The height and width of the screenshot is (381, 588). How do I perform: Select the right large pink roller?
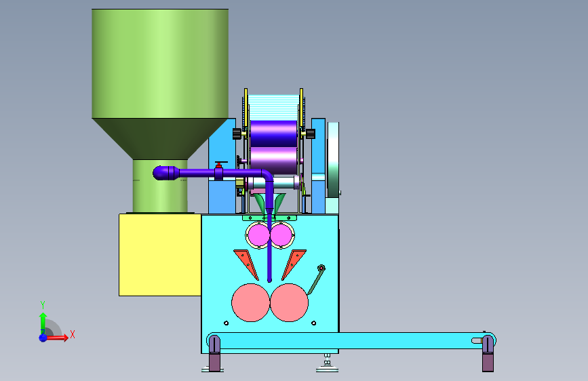289,302
